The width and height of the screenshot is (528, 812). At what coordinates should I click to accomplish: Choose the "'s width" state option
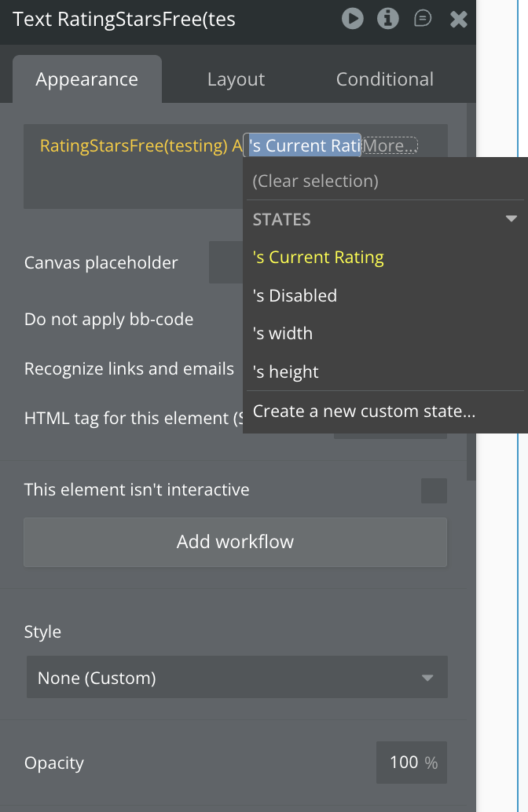[282, 333]
